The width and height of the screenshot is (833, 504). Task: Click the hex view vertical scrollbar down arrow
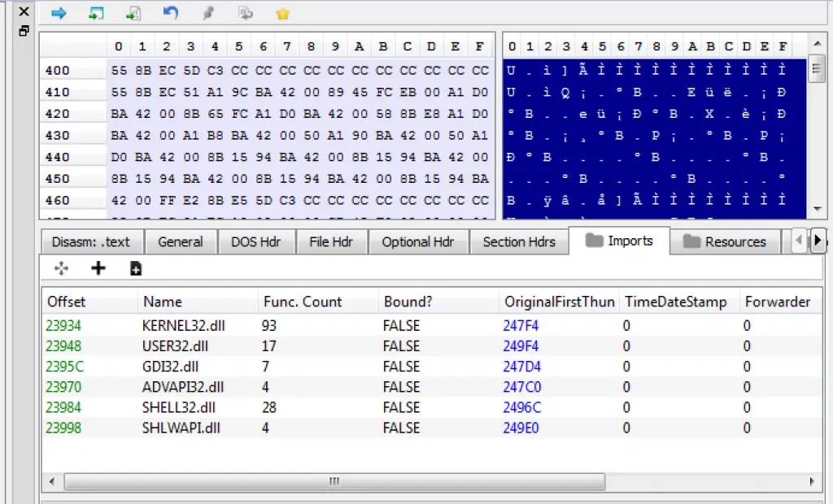click(816, 210)
